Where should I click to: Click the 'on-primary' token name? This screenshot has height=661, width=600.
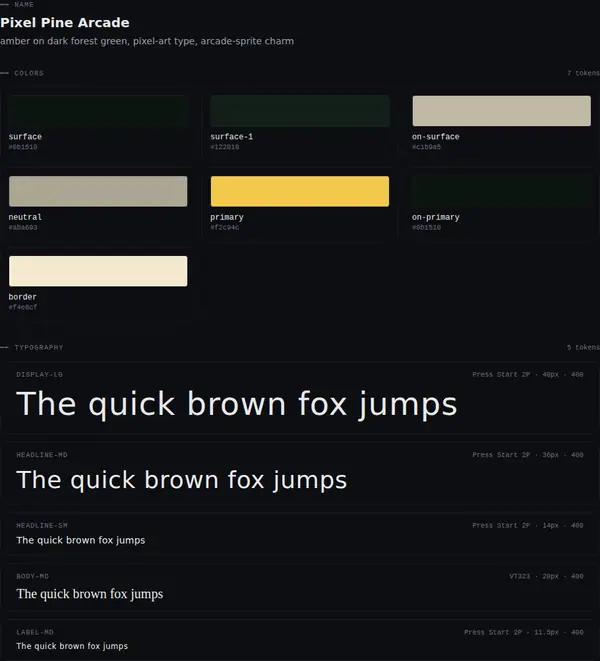coord(436,217)
